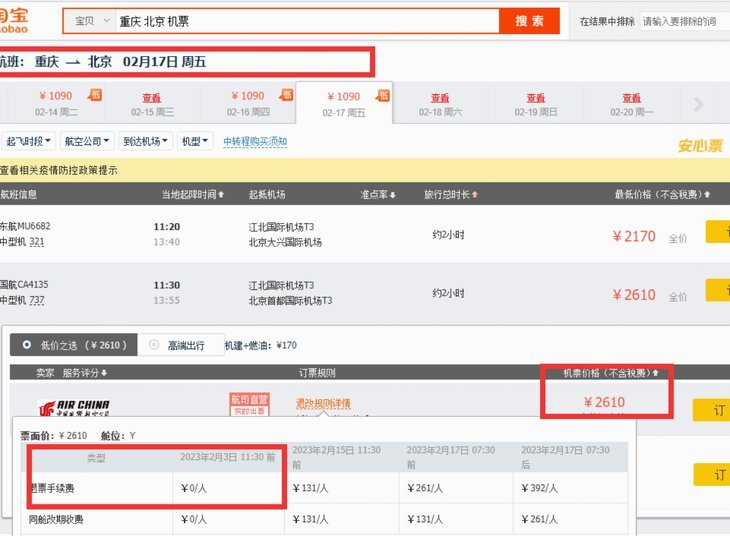Click the 低 low-price badge on 02-14
Screen dimensions: 730x536
click(95, 95)
